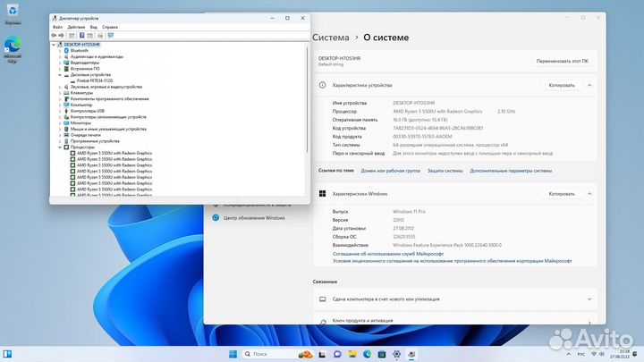Collapse the Характеристики Windows section chevron
The width and height of the screenshot is (644, 362).
589,194
